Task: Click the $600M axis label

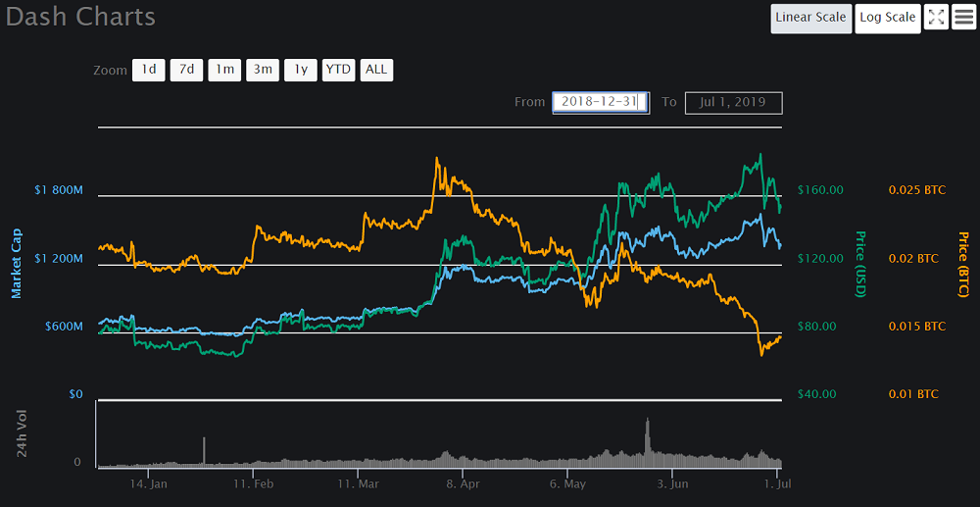Action: tap(63, 327)
